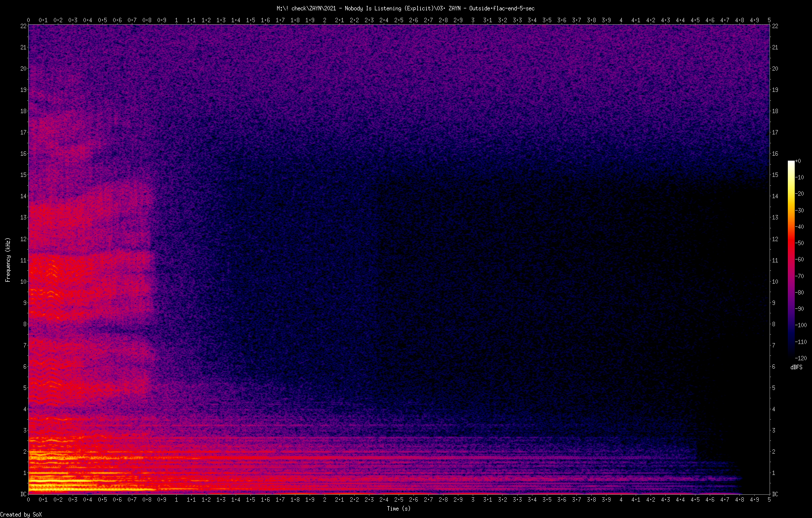
Task: Click the "-40" colorbar label
Action: [800, 227]
